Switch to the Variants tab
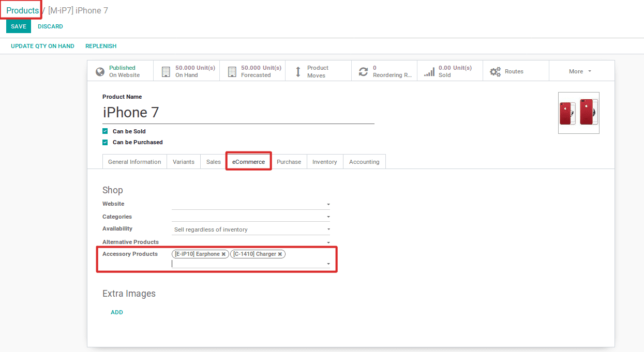The height and width of the screenshot is (352, 644). click(x=184, y=162)
